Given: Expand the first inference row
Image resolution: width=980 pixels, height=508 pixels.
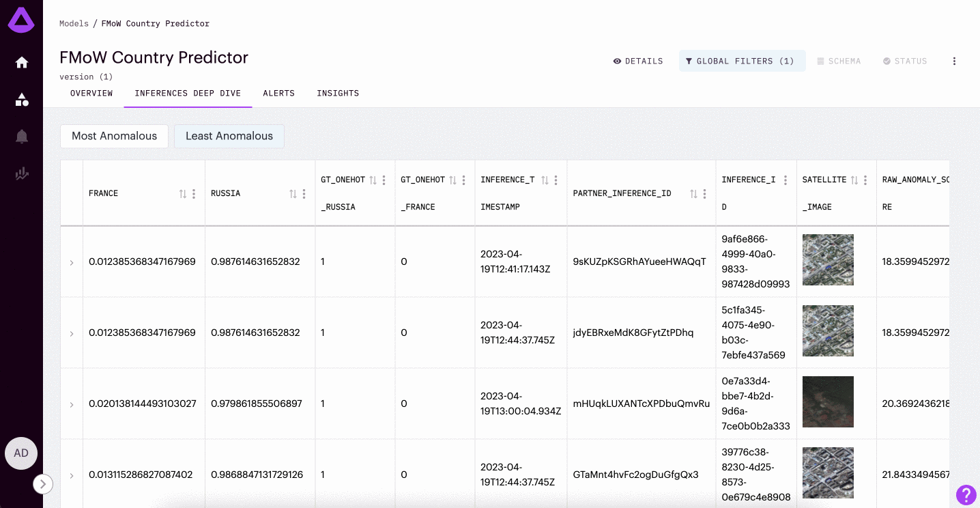Looking at the screenshot, I should (x=72, y=262).
